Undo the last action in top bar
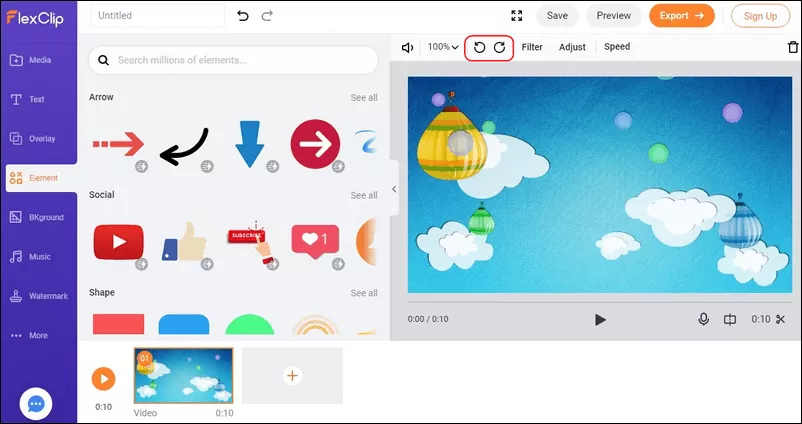Viewport: 802px width, 424px height. coord(243,16)
